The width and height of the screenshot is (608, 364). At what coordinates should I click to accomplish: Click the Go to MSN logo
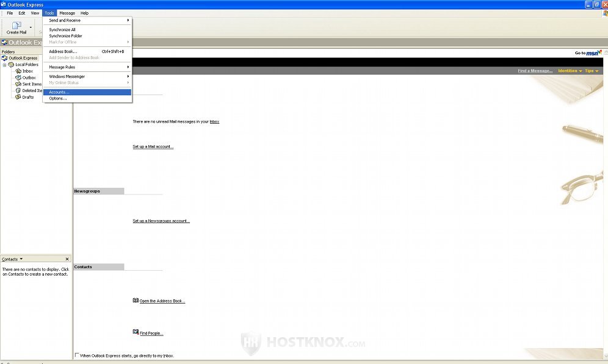(593, 52)
